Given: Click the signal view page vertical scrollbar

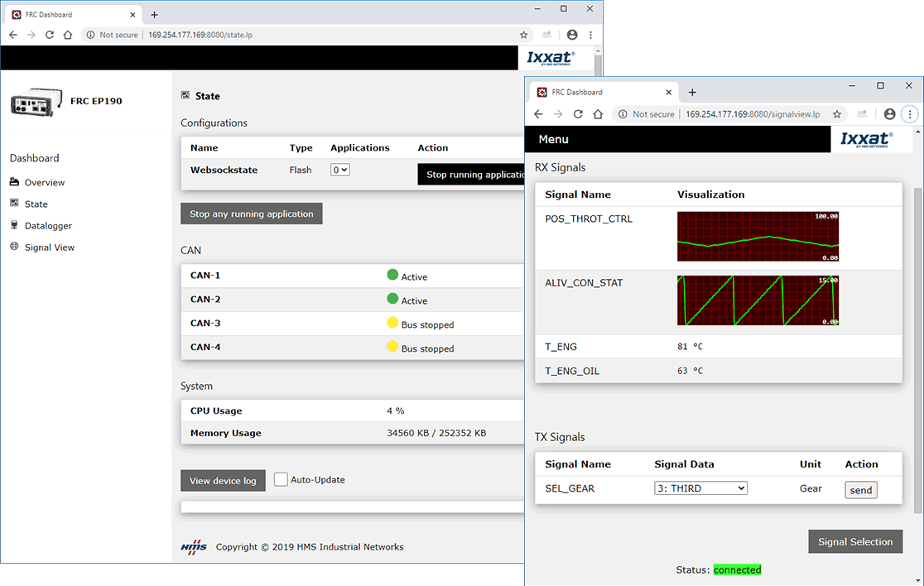Looking at the screenshot, I should pos(918,350).
